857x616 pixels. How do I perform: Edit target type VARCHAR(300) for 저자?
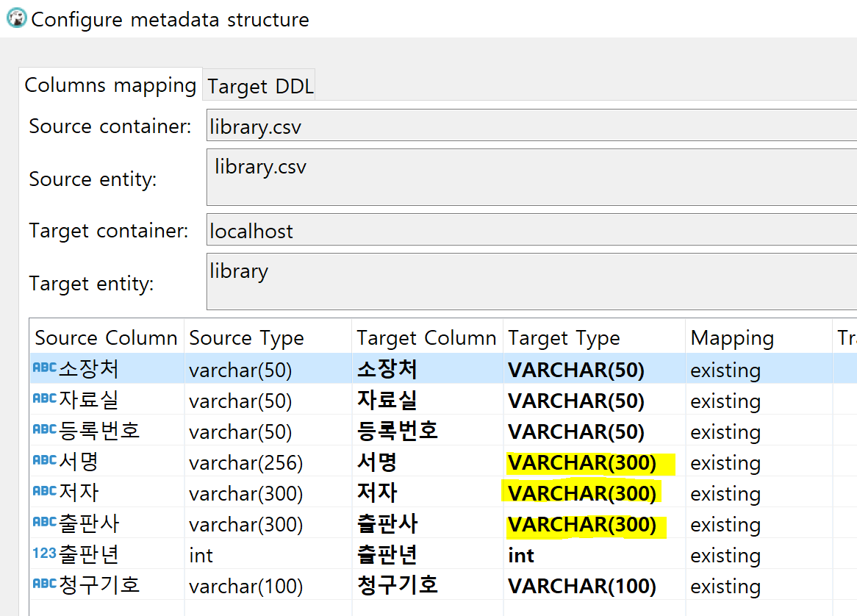pyautogui.click(x=582, y=493)
